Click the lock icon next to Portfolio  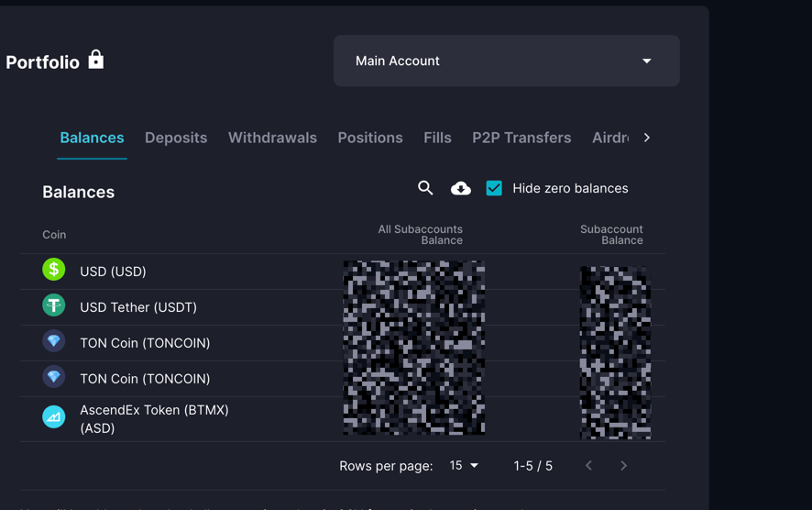pyautogui.click(x=96, y=60)
